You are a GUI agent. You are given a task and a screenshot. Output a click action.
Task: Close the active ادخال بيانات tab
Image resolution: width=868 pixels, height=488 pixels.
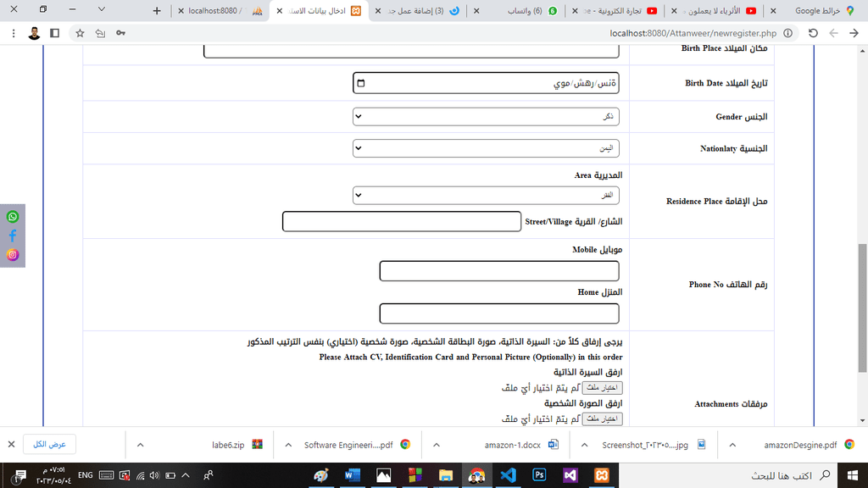280,10
